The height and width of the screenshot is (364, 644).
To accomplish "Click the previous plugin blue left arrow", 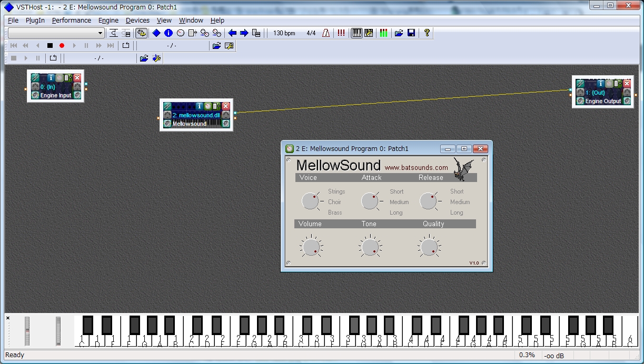I will point(232,33).
